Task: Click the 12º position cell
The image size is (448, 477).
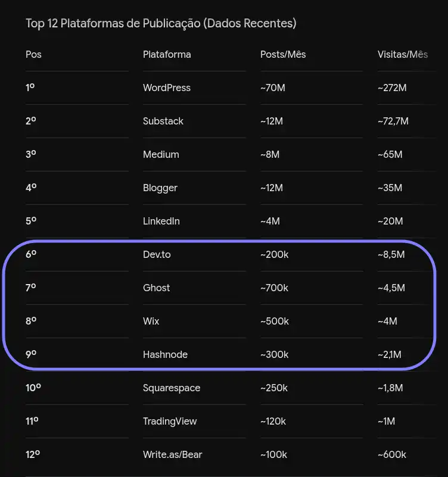Action: (33, 454)
